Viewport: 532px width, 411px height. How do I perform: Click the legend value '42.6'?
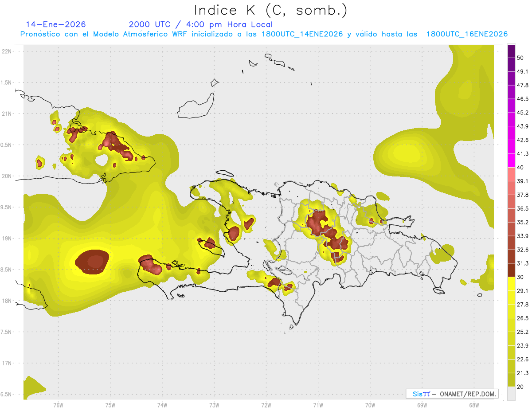[x=523, y=140]
